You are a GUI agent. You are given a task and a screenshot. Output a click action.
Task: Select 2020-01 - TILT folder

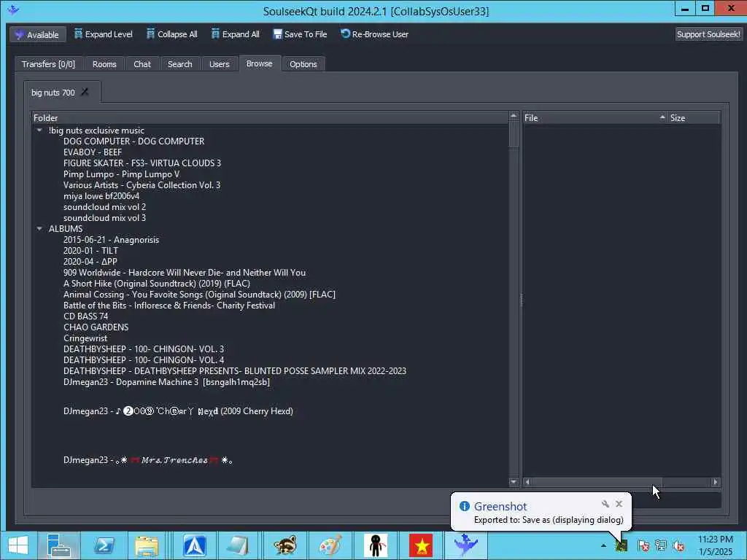90,251
